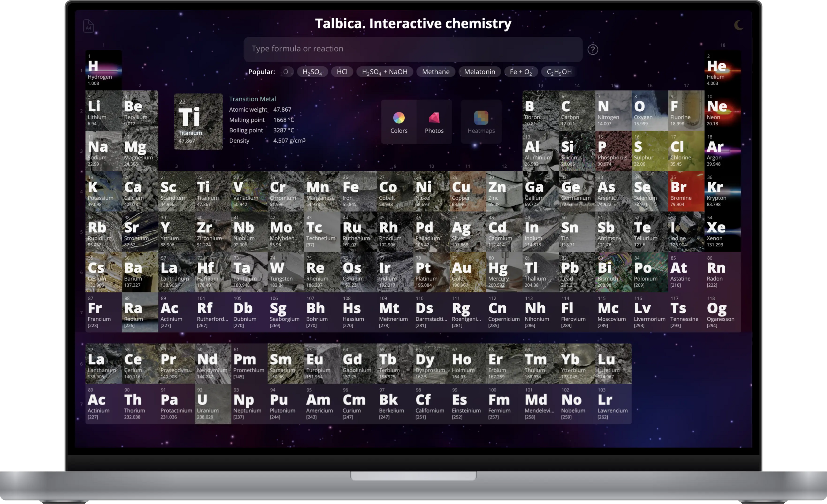The height and width of the screenshot is (504, 827).
Task: Select the Silicon element tile
Action: [577, 151]
